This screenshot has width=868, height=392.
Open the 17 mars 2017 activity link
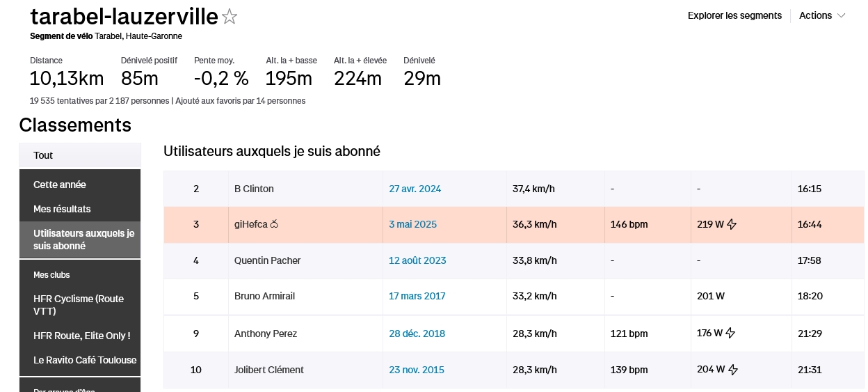(417, 296)
